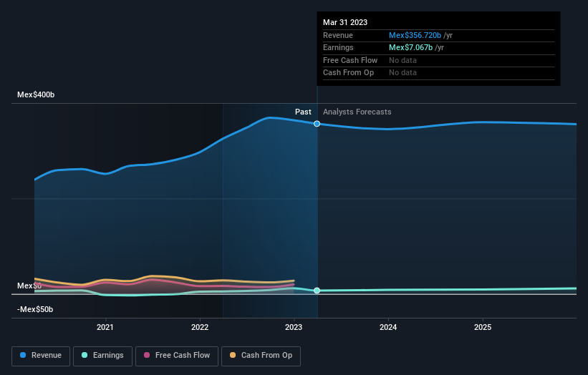Viewport: 588px width, 375px height.
Task: Select the earnings data point marker on the teal line
Action: (x=317, y=291)
